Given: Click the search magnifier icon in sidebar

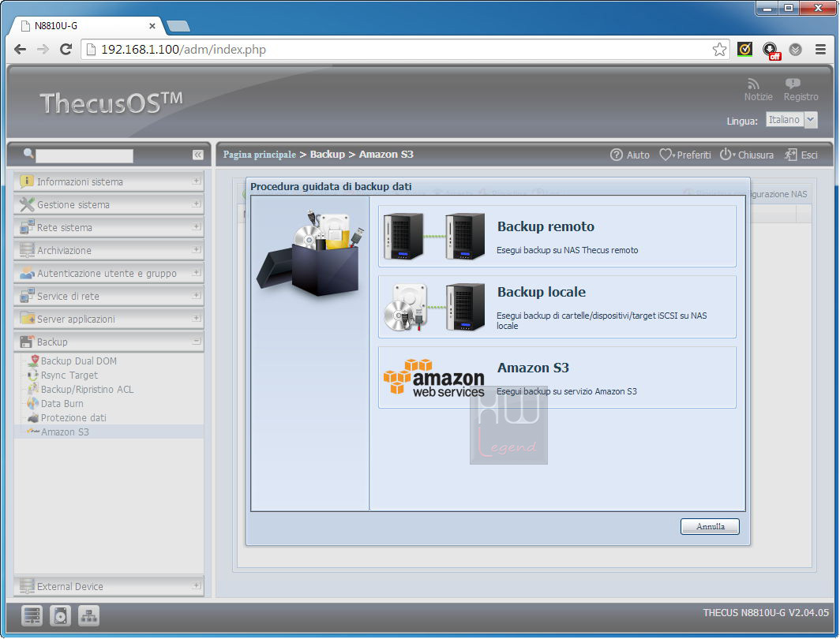Looking at the screenshot, I should click(x=28, y=154).
